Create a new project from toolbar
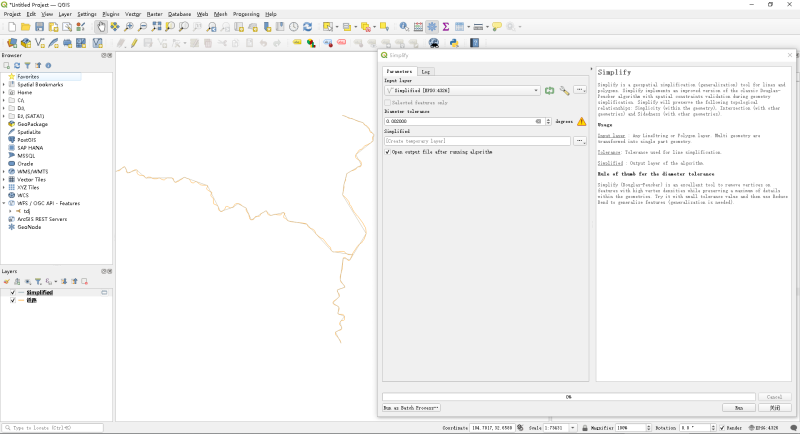This screenshot has height=434, width=800. (12, 27)
